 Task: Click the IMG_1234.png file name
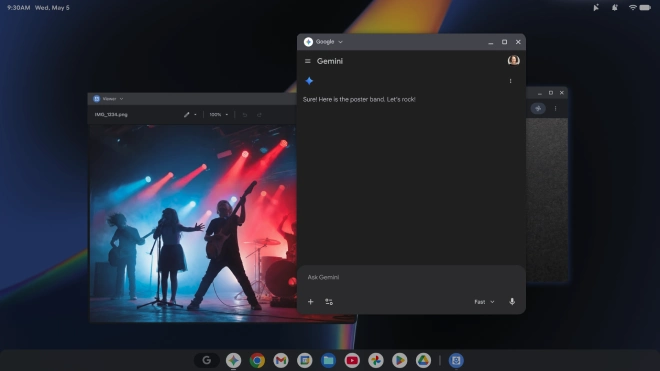tap(111, 115)
